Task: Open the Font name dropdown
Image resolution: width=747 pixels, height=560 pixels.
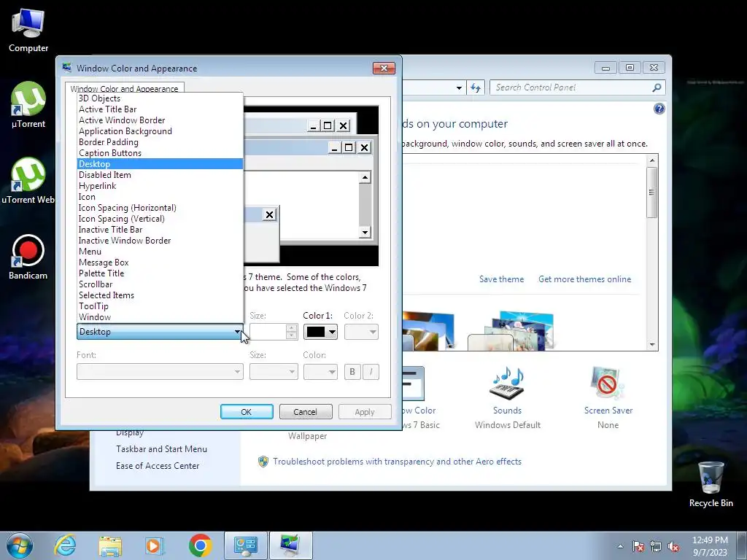Action: 160,371
